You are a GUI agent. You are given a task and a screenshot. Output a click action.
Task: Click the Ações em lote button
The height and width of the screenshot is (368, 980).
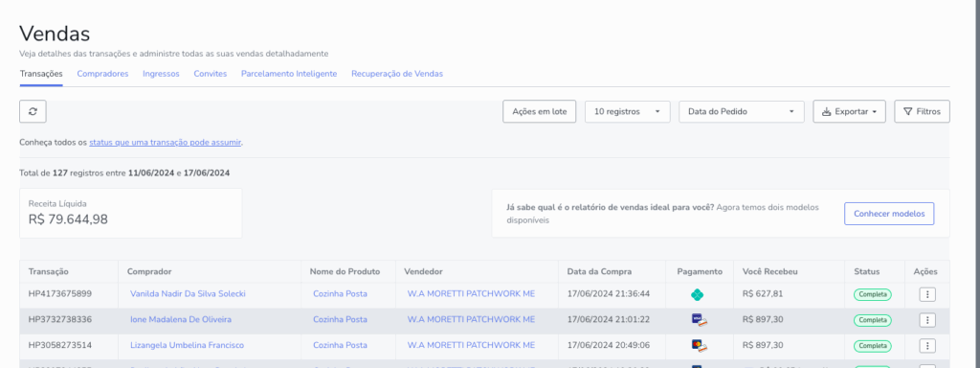pos(540,111)
